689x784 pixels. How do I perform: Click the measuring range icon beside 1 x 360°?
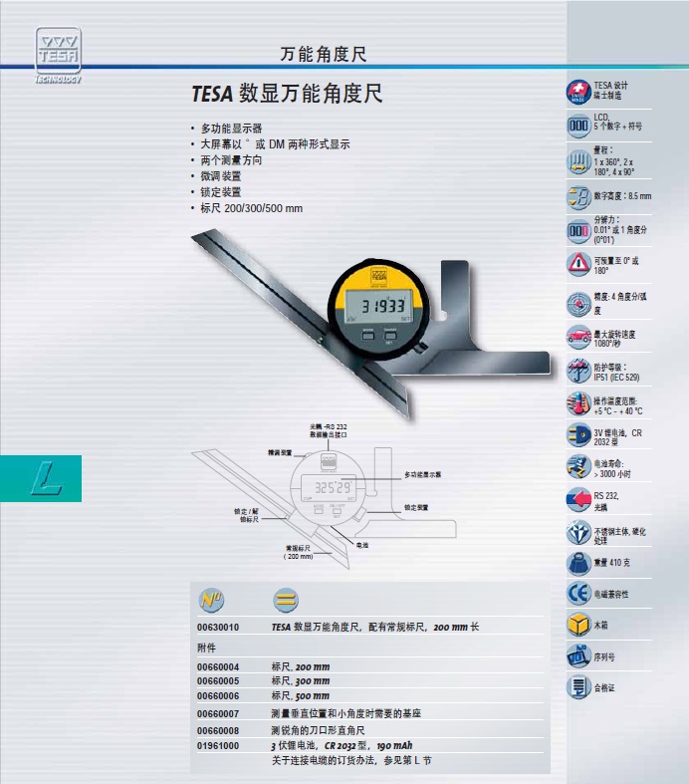click(578, 162)
